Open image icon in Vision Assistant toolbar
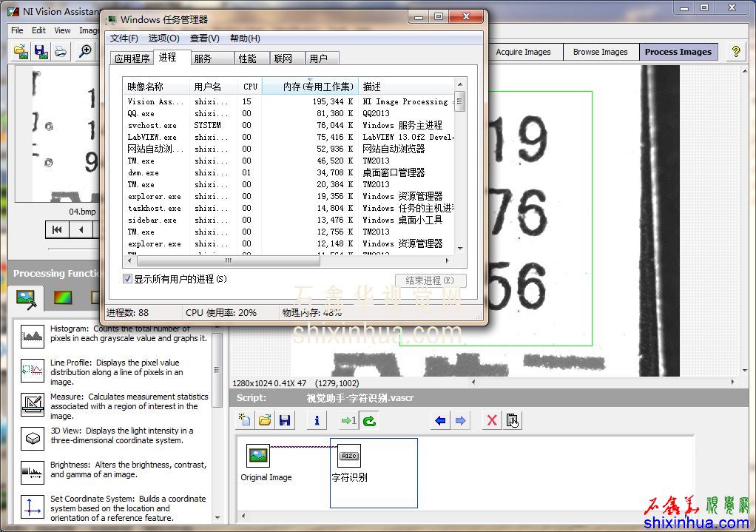This screenshot has width=756, height=532. [21, 51]
